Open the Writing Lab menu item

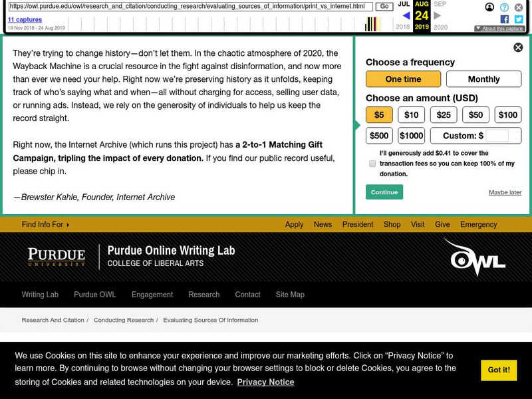click(x=40, y=295)
